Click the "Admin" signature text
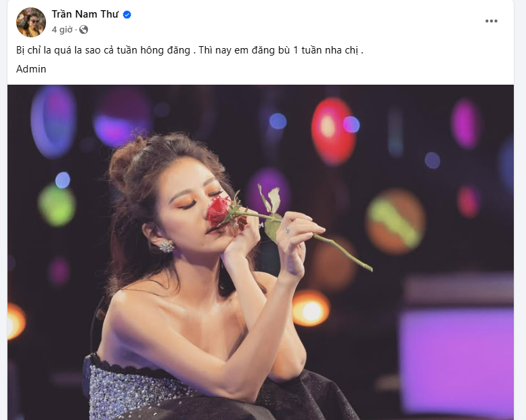Image resolution: width=526 pixels, height=420 pixels. pos(31,68)
